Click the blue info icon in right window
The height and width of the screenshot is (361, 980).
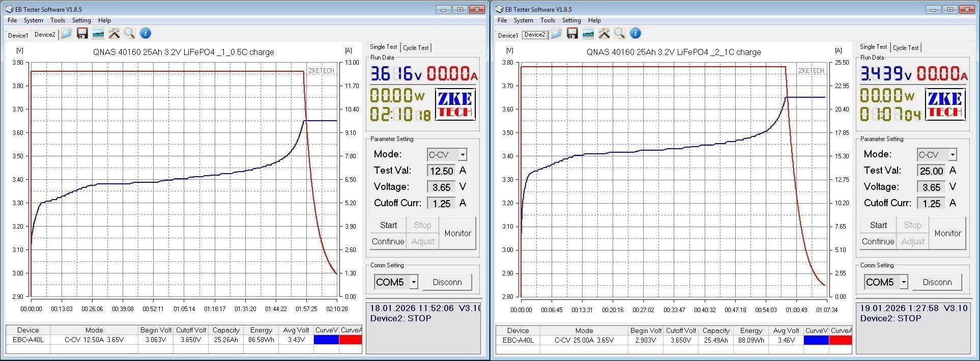click(x=635, y=34)
